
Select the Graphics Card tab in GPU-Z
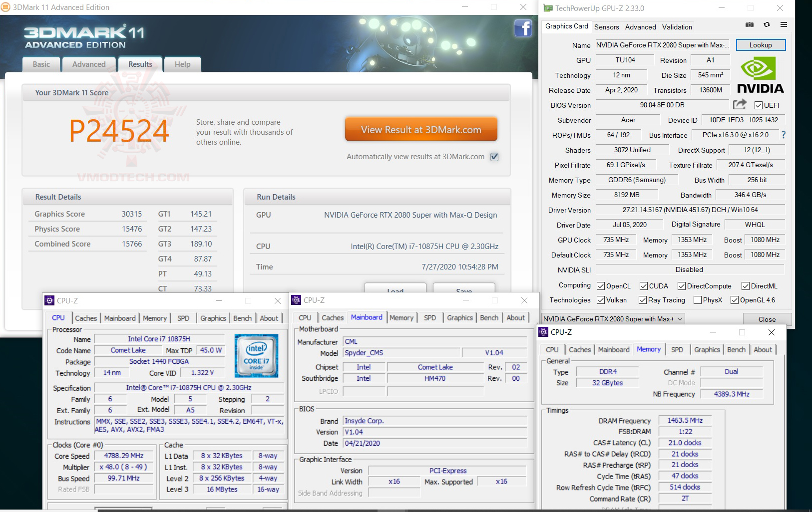point(567,26)
